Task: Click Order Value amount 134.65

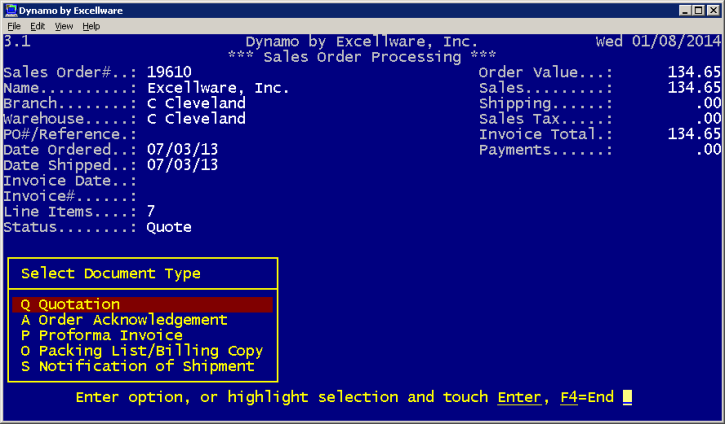Action: pyautogui.click(x=694, y=72)
